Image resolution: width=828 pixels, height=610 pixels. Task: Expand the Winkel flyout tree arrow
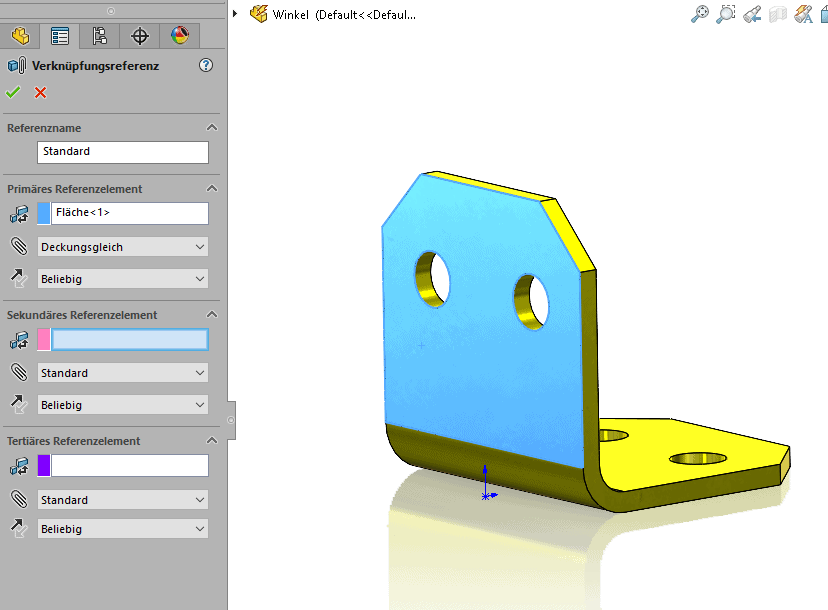pyautogui.click(x=235, y=14)
